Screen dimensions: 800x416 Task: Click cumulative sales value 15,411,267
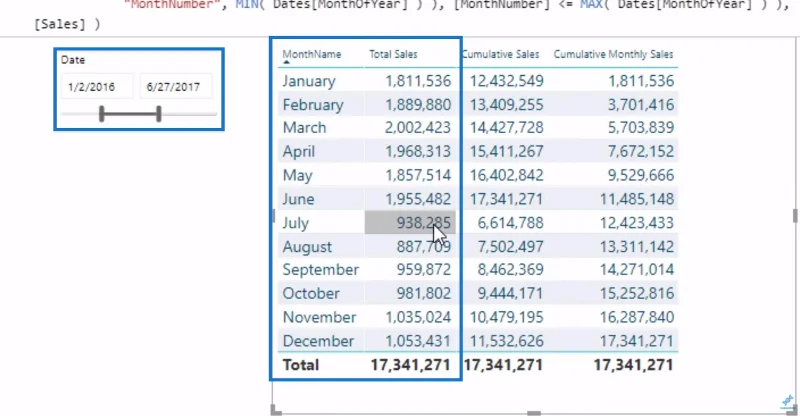(506, 152)
